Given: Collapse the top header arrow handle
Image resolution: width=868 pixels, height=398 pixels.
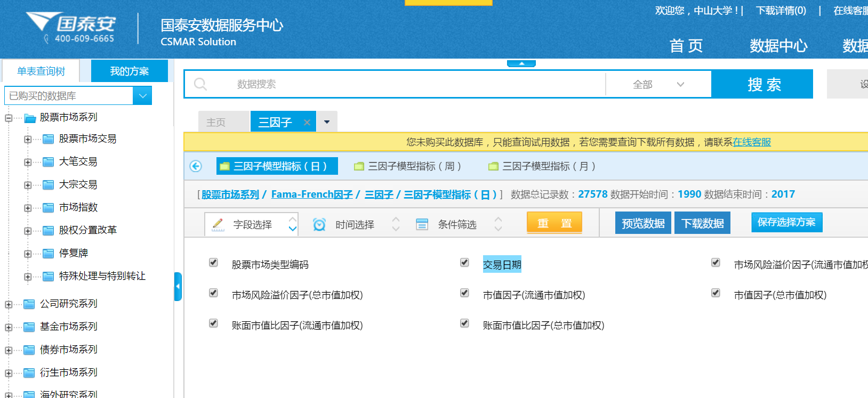Looking at the screenshot, I should (x=521, y=63).
